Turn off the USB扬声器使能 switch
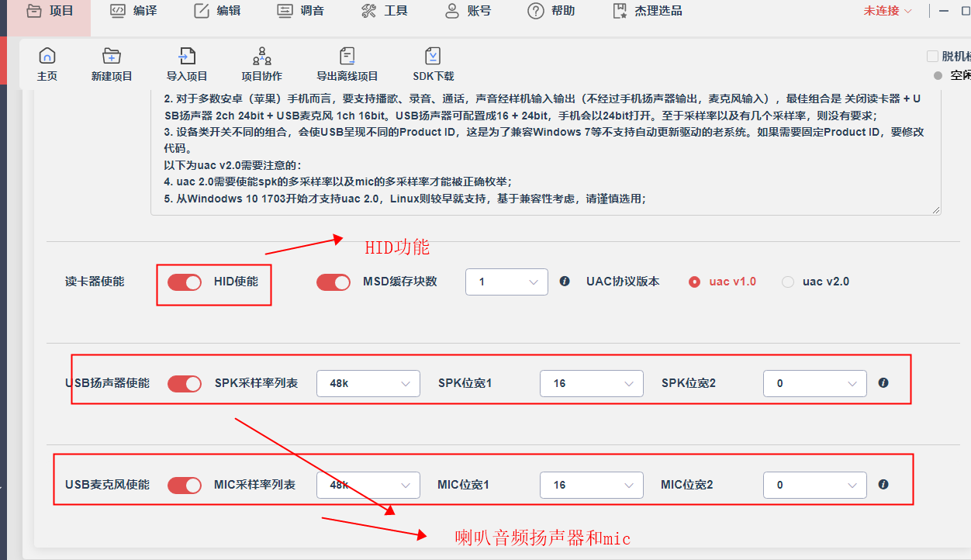This screenshot has height=560, width=971. tap(185, 384)
